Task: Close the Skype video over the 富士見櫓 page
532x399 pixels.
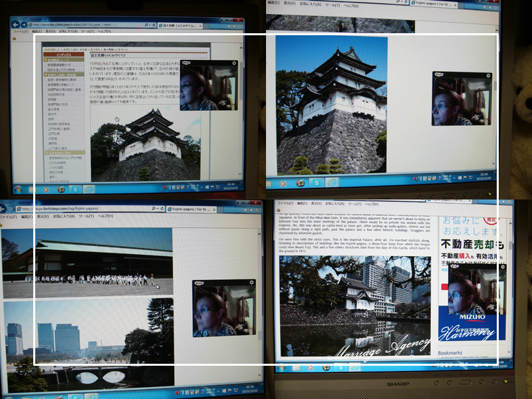Action: (x=234, y=63)
